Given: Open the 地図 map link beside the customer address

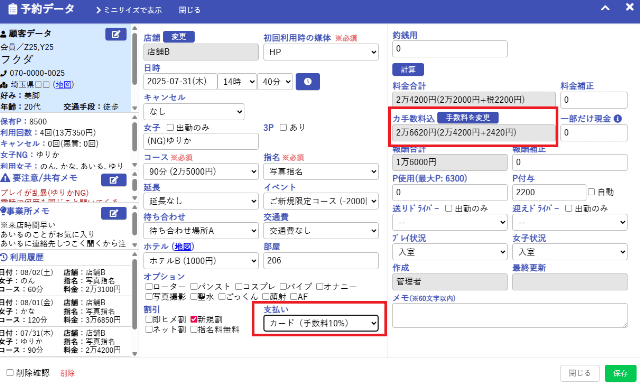Looking at the screenshot, I should coord(64,84).
